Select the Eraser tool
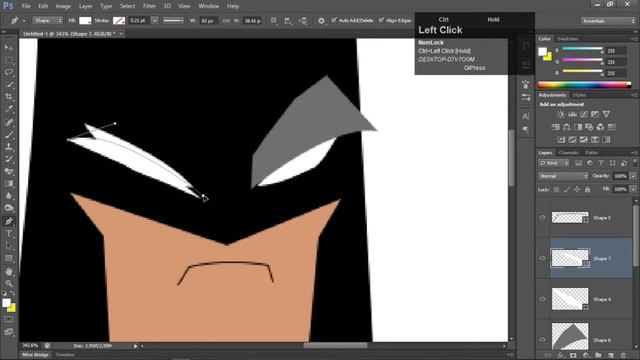Viewport: 640px width, 360px height. 9,171
